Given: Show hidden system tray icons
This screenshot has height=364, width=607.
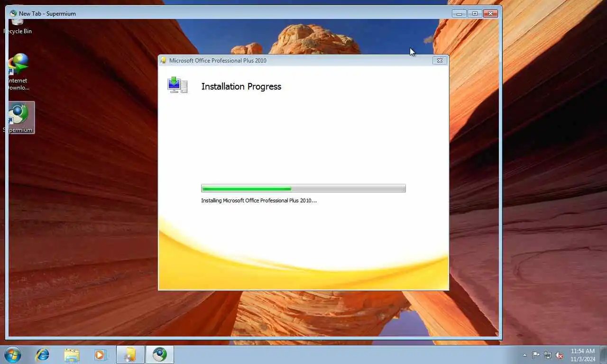Looking at the screenshot, I should [x=524, y=355].
